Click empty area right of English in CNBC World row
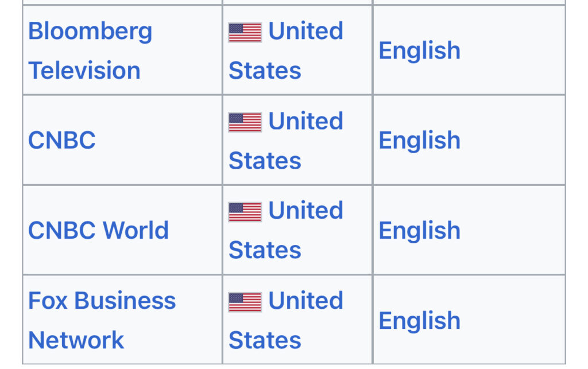Screen dimensions: 588x369 click(514, 231)
